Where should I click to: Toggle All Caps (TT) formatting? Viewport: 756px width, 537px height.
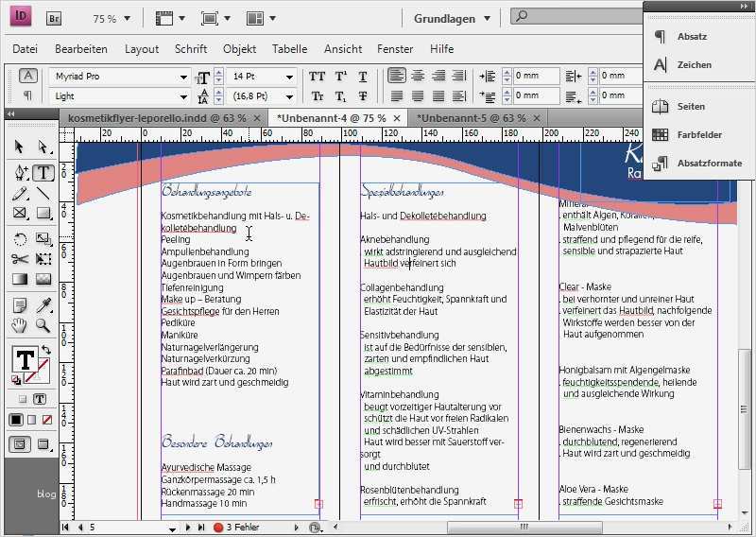[317, 77]
